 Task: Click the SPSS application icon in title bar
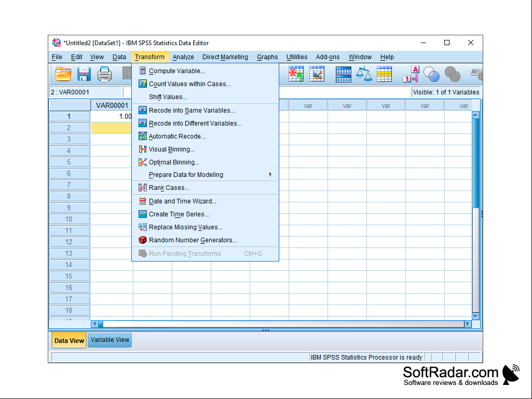click(x=57, y=43)
